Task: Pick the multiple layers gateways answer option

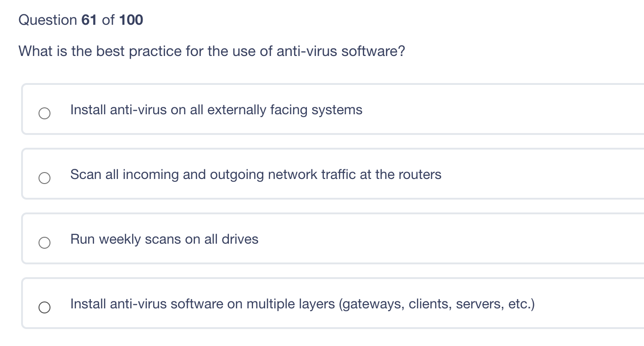Action: click(275, 303)
